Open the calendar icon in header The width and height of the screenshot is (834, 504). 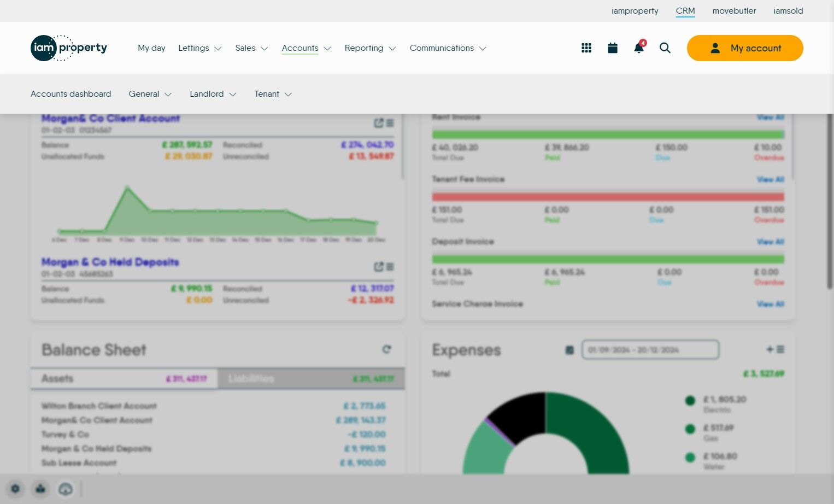(x=613, y=48)
